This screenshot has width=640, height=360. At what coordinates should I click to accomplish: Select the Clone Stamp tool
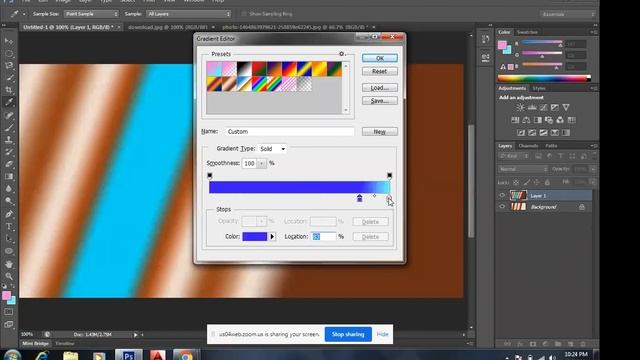coord(9,139)
